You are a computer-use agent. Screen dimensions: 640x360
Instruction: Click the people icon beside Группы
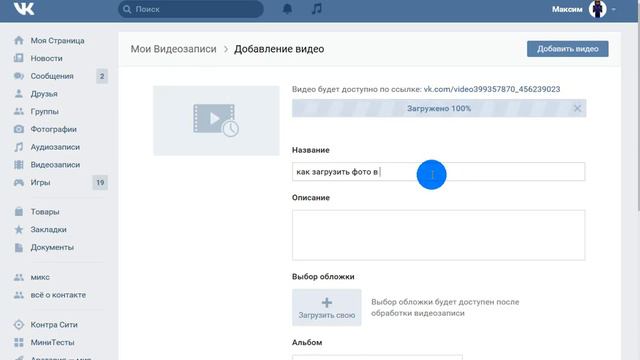pos(19,111)
